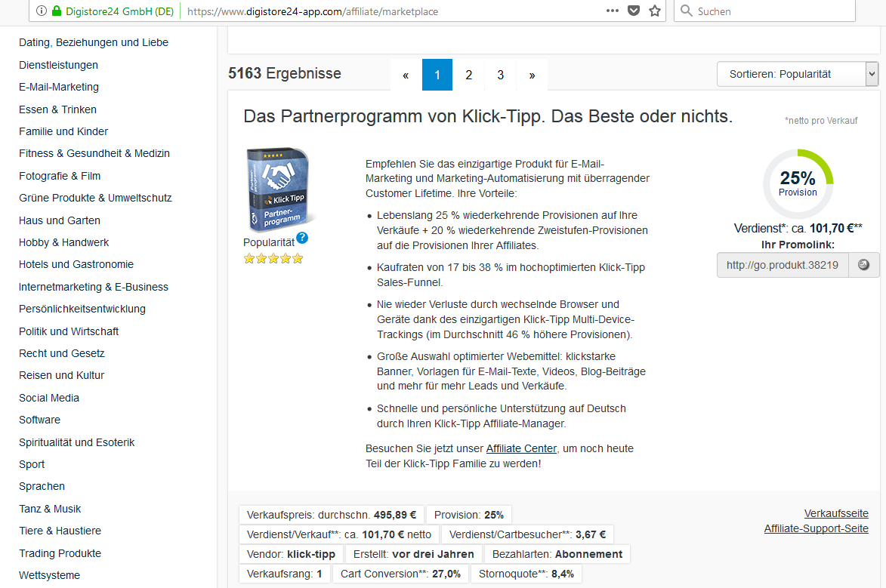Select the Internetmarketing & E-Business category
Screen dimensions: 886x588
tap(94, 287)
